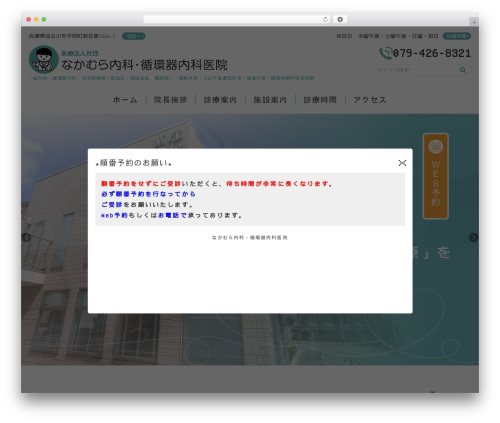Image resolution: width=500 pixels, height=423 pixels.
Task: Click the green map button beside address
Action: tap(133, 36)
